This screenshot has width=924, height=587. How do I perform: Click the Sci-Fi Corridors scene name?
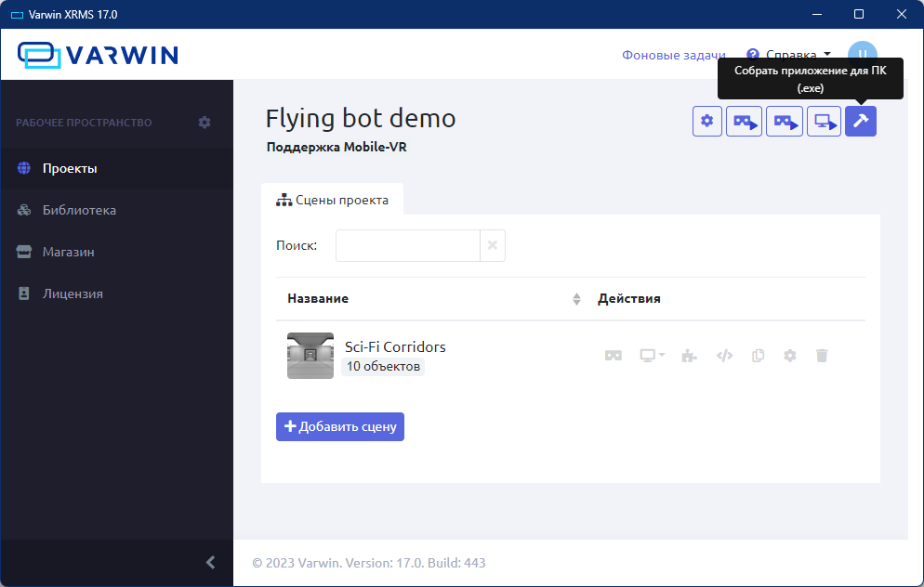[x=395, y=346]
